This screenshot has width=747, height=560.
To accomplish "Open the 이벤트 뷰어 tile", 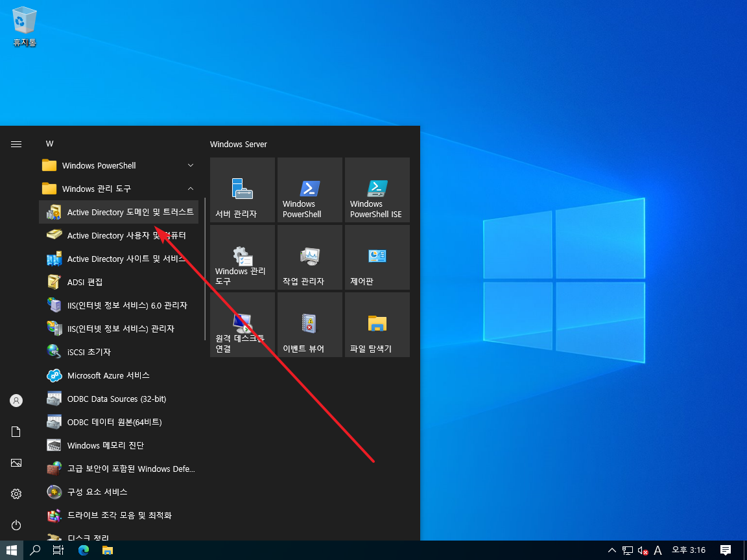I will point(310,325).
